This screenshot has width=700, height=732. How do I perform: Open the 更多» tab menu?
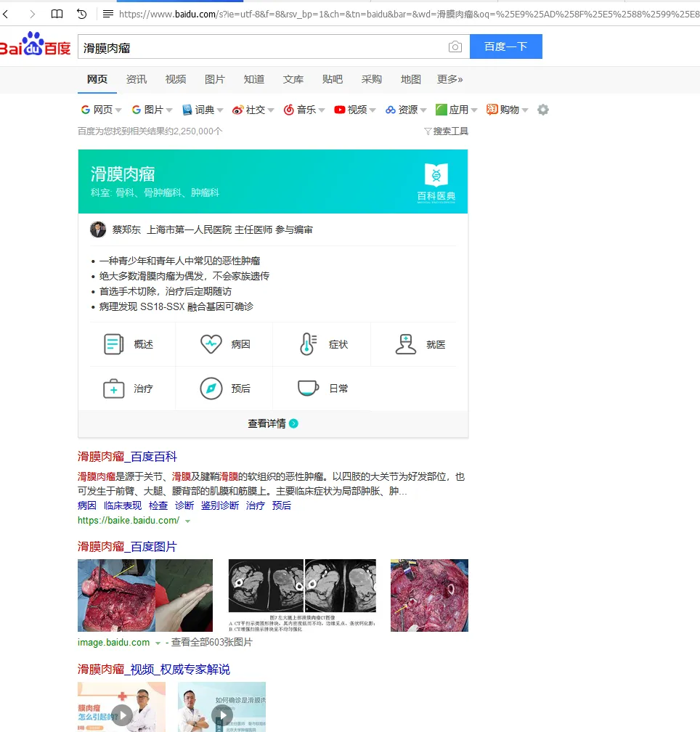450,79
